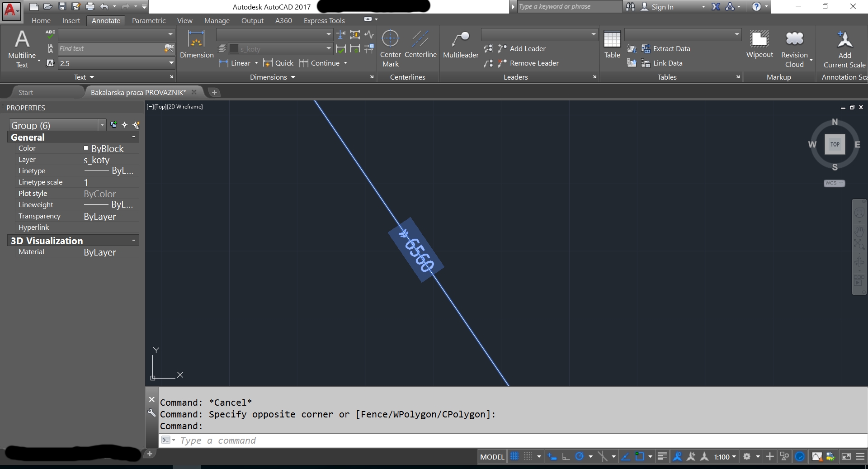
Task: Switch to the Home ribbon tab
Action: click(41, 20)
